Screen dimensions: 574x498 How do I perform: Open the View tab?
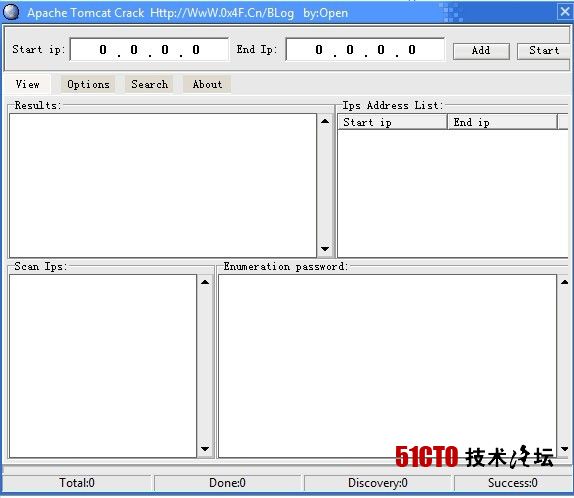click(x=27, y=84)
